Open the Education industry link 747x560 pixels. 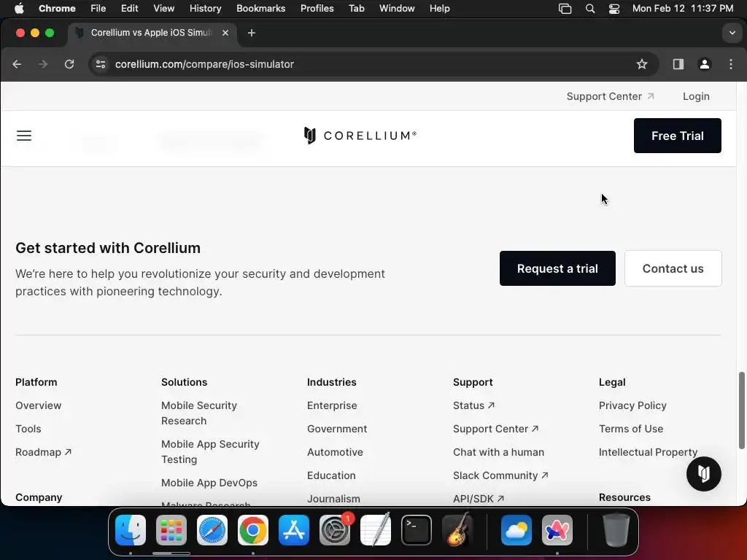(x=331, y=475)
